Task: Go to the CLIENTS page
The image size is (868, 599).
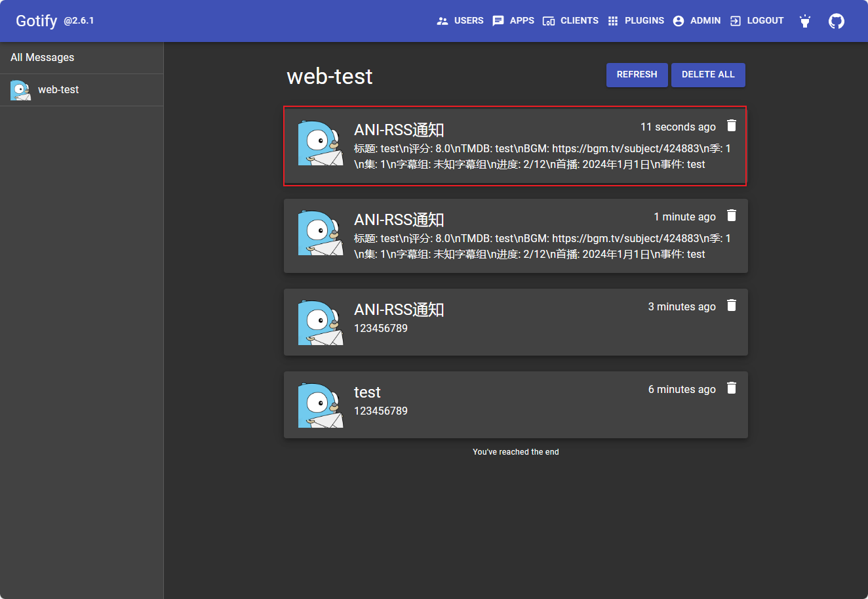Action: (x=570, y=21)
